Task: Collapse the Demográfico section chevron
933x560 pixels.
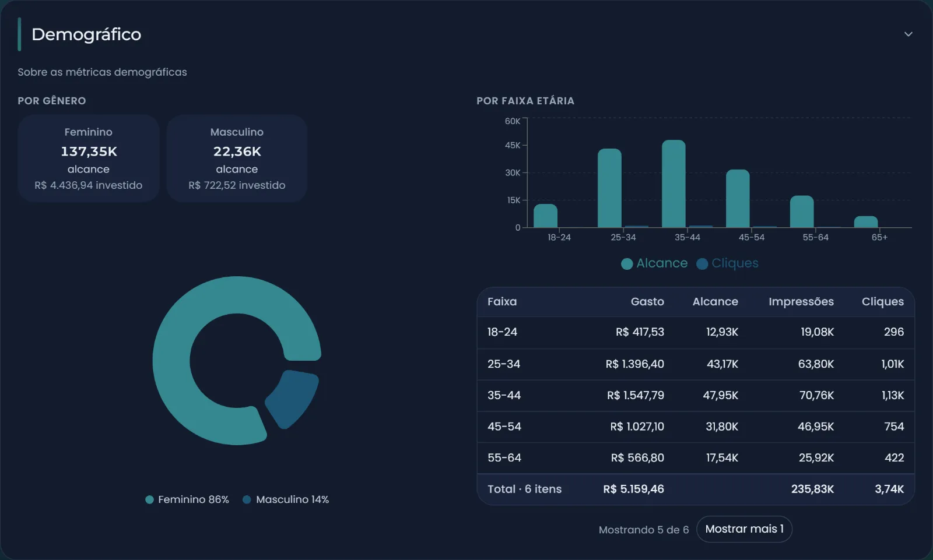Action: click(x=908, y=34)
